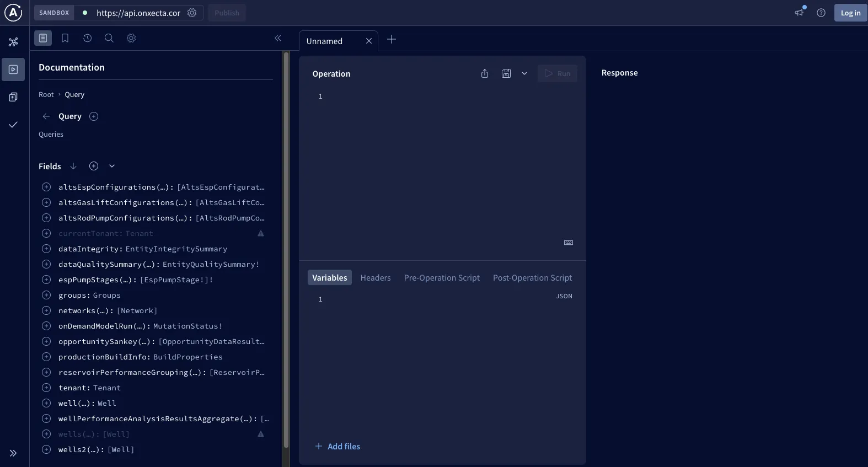
Task: Click the Publish button
Action: tap(227, 13)
